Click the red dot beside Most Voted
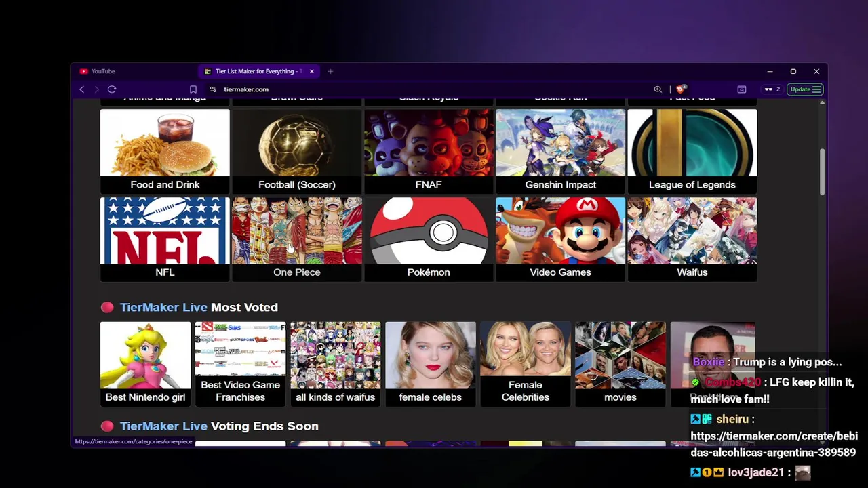Screen dimensions: 868x488 [107, 307]
